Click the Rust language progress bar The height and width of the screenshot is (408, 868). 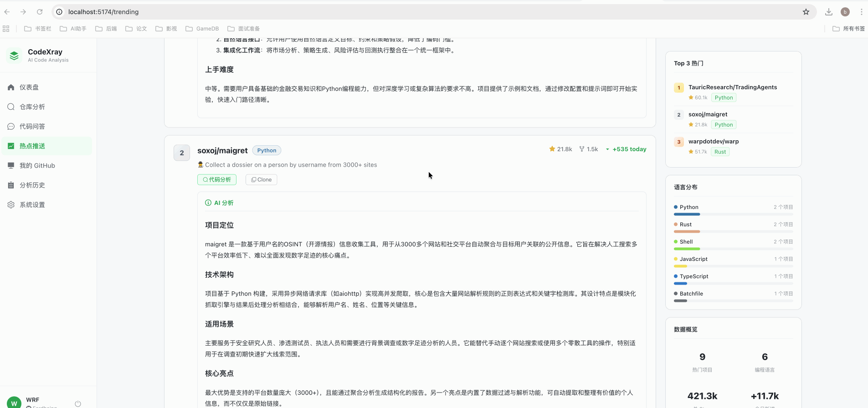(734, 231)
